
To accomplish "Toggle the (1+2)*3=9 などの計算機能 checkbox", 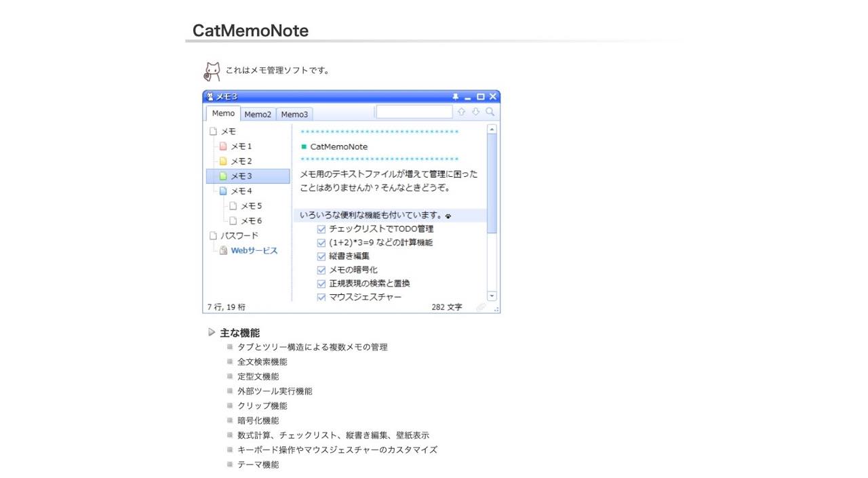I will click(321, 243).
